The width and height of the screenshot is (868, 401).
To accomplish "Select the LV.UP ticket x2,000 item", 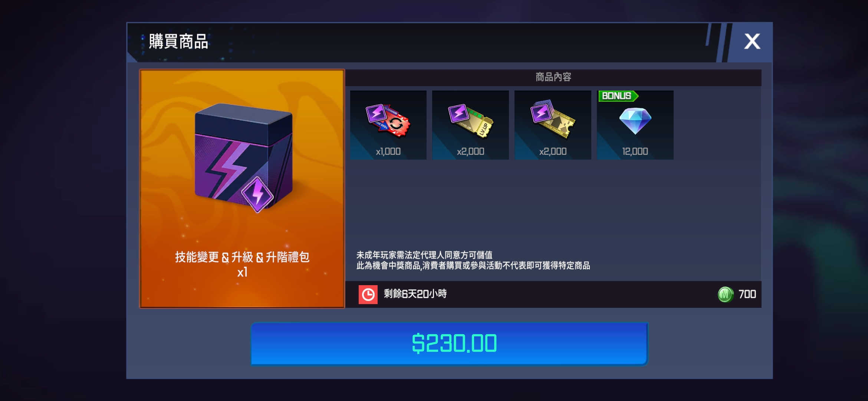I will [470, 125].
